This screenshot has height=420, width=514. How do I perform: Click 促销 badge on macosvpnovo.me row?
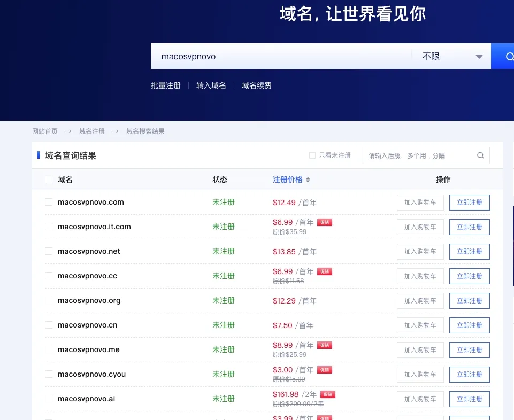tap(325, 345)
